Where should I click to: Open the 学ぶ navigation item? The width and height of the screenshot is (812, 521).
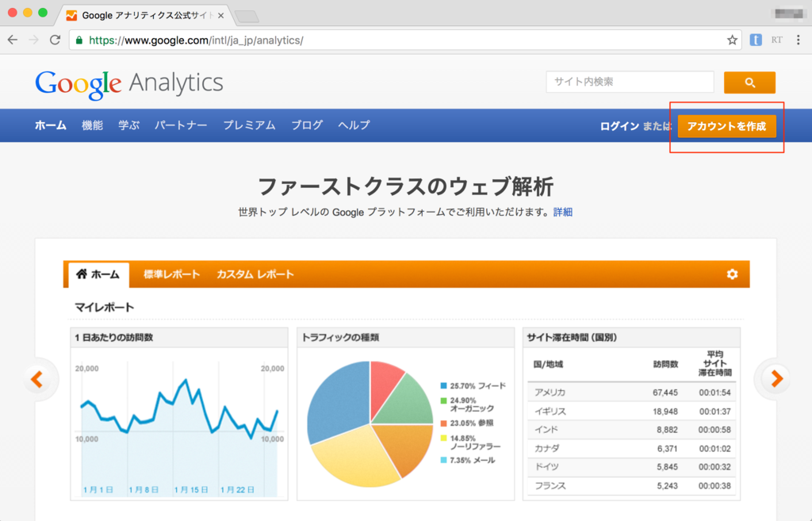129,125
